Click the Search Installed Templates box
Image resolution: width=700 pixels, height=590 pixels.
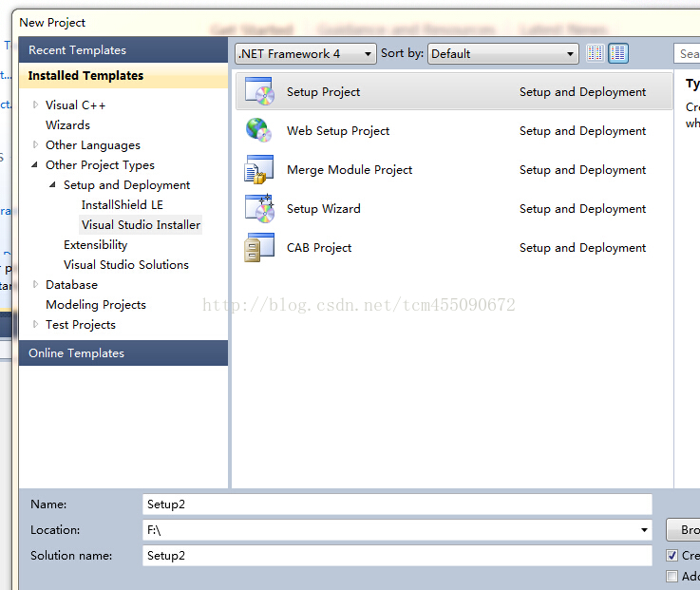(687, 53)
